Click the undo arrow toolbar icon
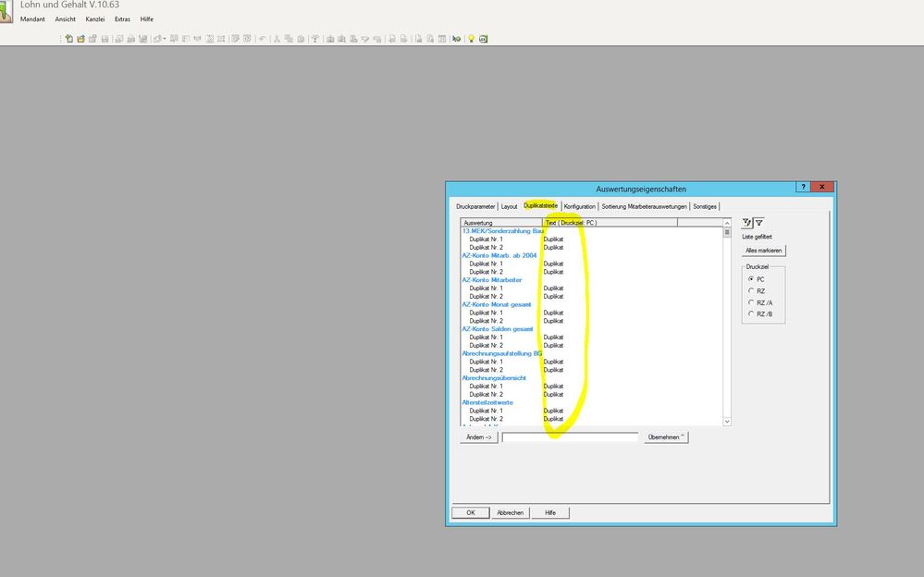Viewport: 924px width, 577px height. click(x=263, y=39)
